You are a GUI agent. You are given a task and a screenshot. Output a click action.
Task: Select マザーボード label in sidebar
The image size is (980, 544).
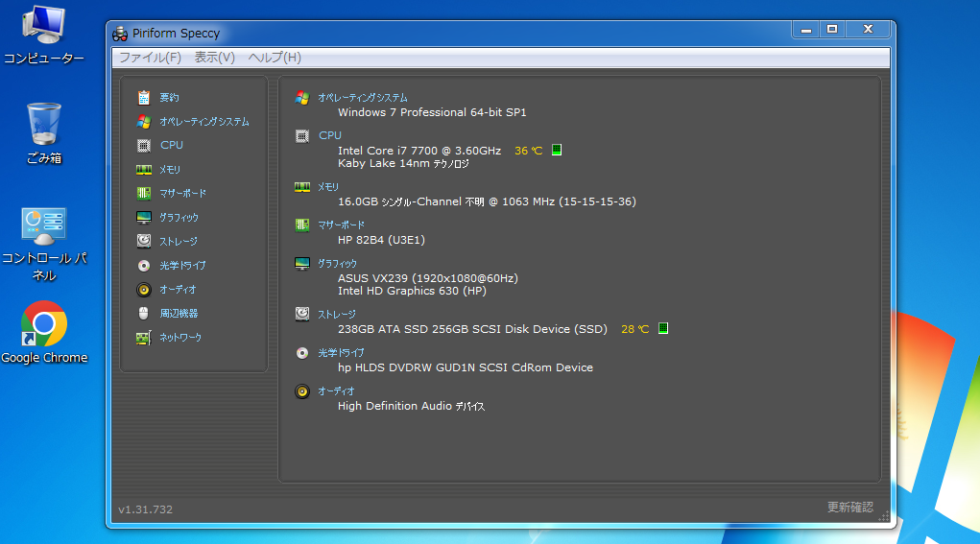[x=182, y=194]
